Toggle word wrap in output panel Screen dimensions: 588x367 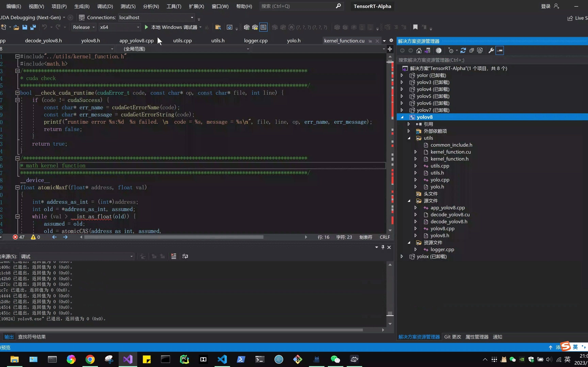point(185,256)
